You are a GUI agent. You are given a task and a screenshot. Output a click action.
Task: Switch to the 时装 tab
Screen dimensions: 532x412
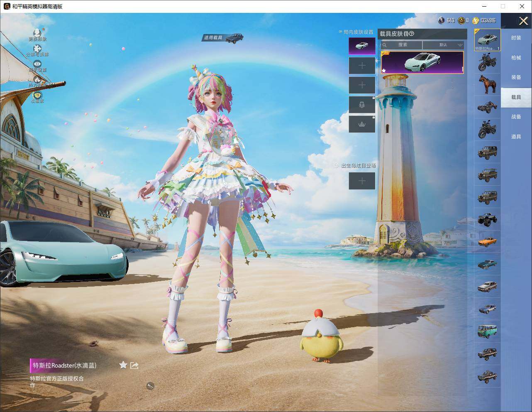[x=516, y=38]
